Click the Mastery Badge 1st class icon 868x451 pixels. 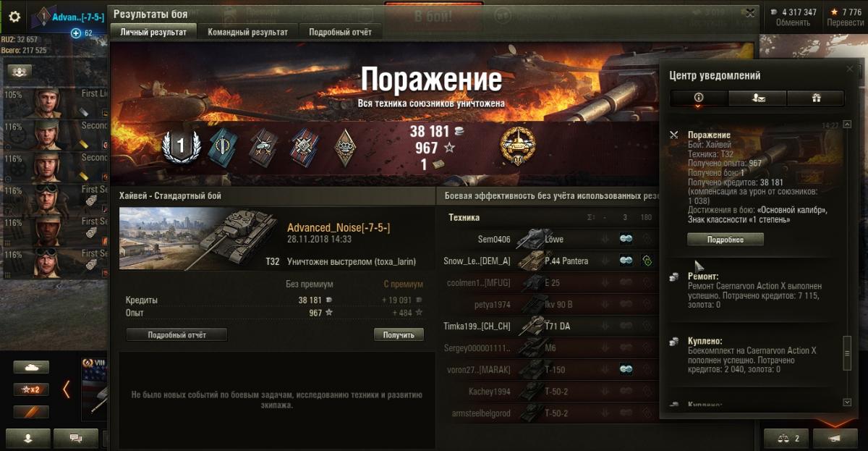pos(180,146)
